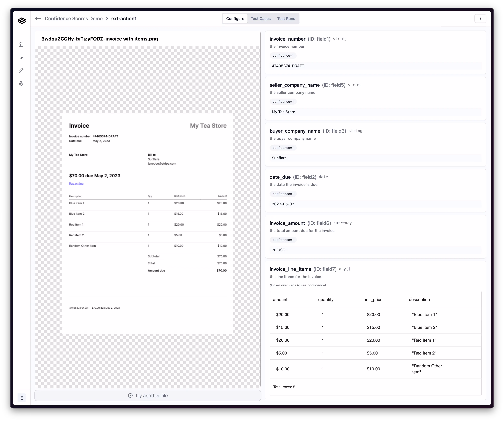
Task: Click the date_due value 2023-05-02
Action: tap(283, 204)
